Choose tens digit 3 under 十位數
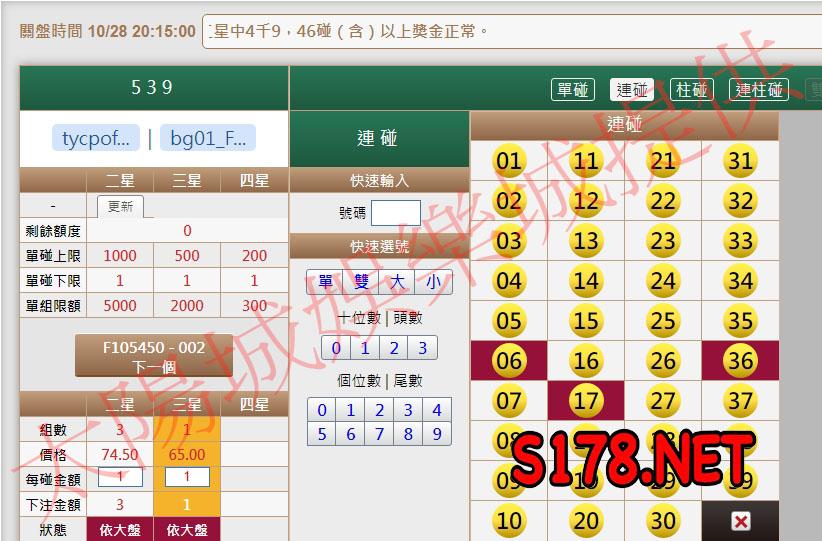 point(423,348)
